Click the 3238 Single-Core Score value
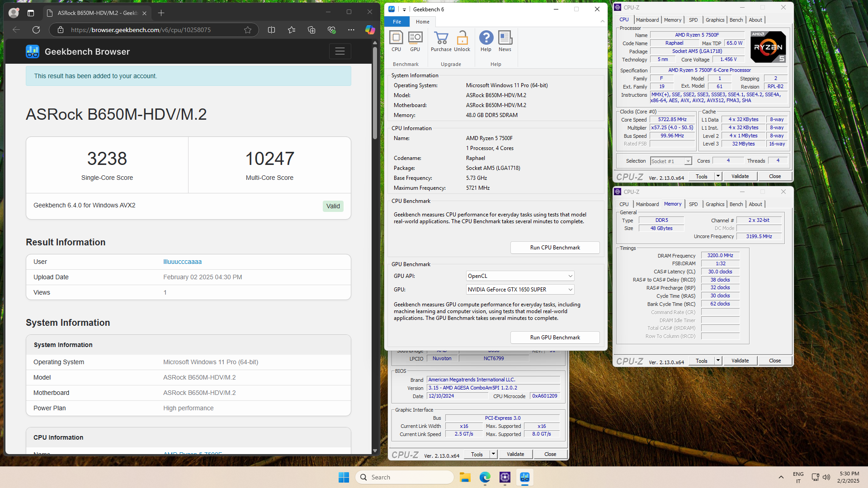Image resolution: width=868 pixels, height=488 pixels. [107, 159]
